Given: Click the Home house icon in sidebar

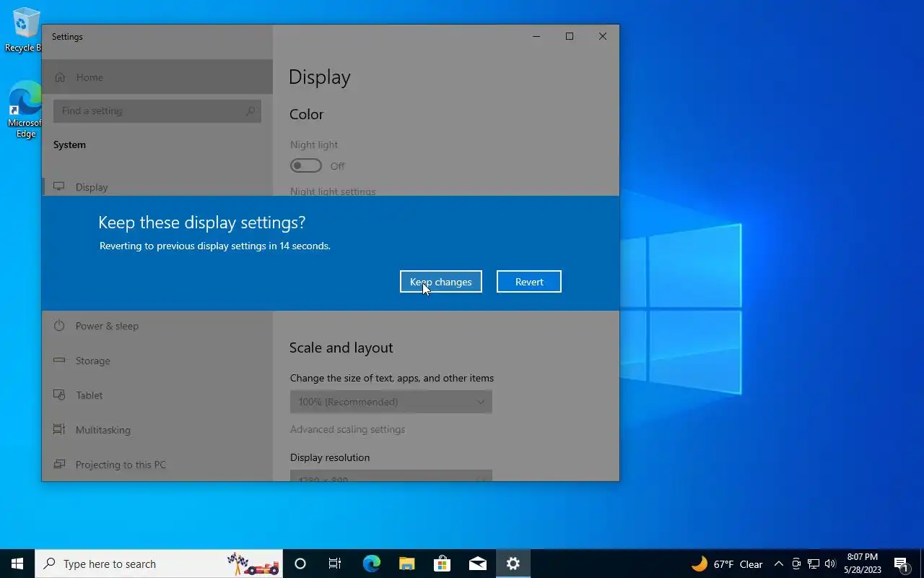Looking at the screenshot, I should (60, 77).
